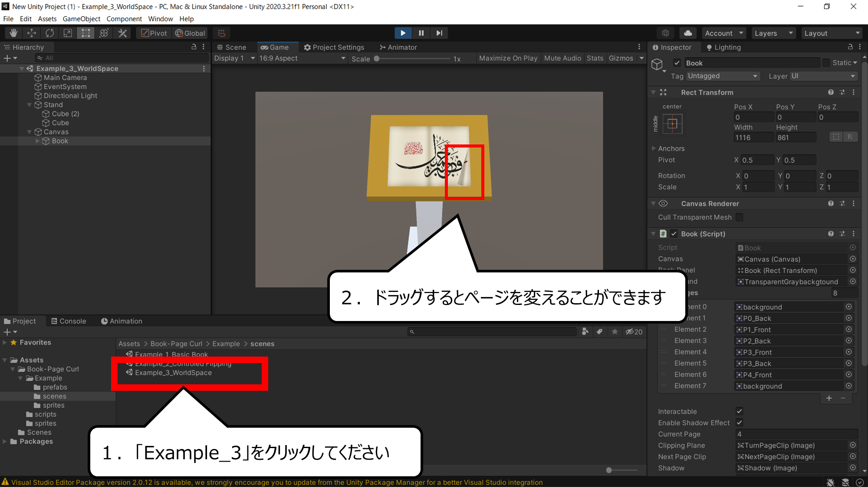Screen dimensions: 868x488
Task: Toggle Pivot handle position button
Action: pyautogui.click(x=154, y=33)
